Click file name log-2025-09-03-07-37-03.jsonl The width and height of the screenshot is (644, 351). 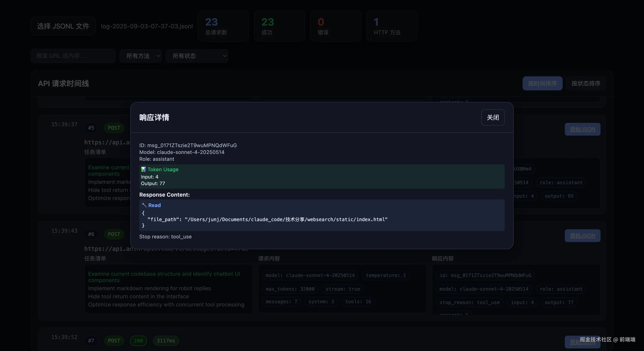pos(147,26)
